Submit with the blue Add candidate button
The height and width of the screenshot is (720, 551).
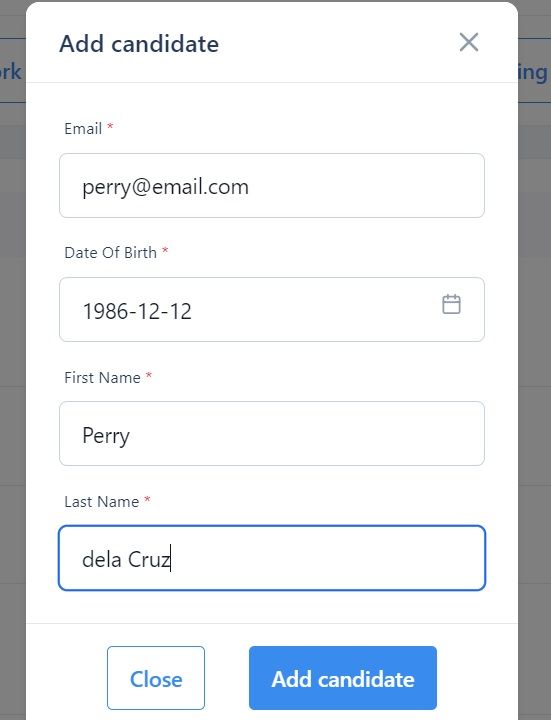343,678
